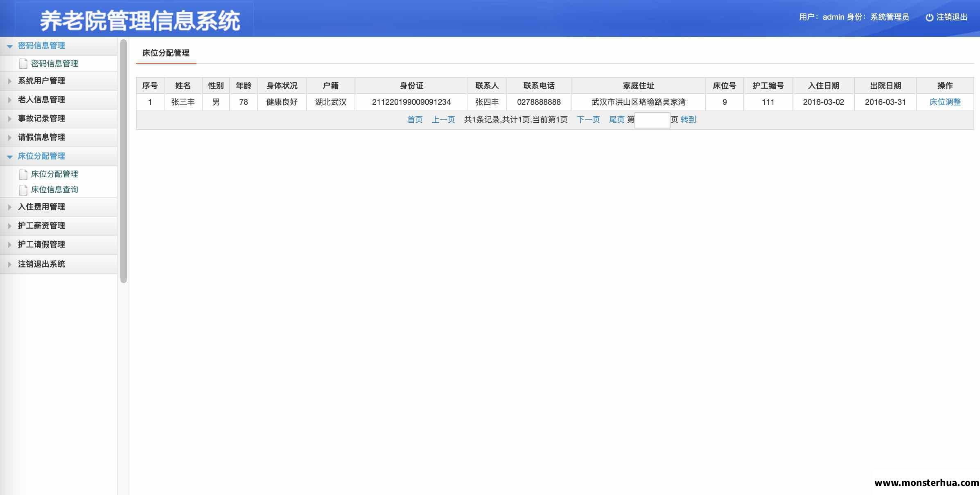This screenshot has width=980, height=495.
Task: Click the 健康良好 status cell
Action: 282,102
